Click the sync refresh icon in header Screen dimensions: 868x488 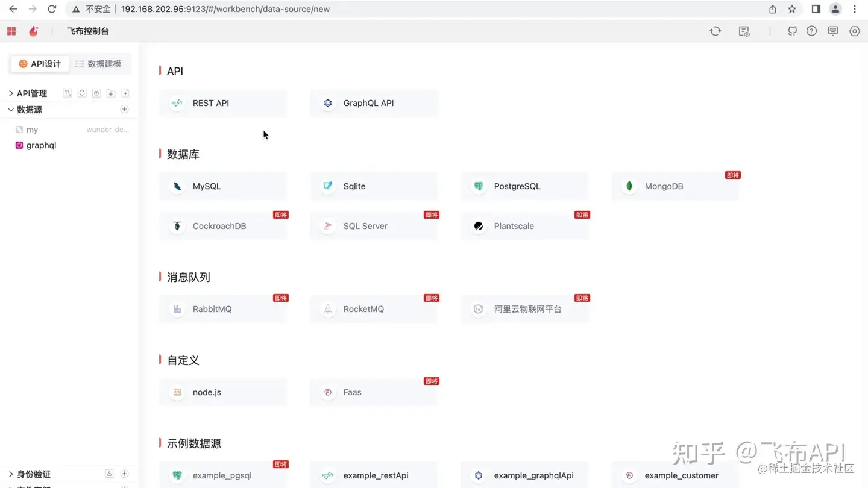coord(715,31)
